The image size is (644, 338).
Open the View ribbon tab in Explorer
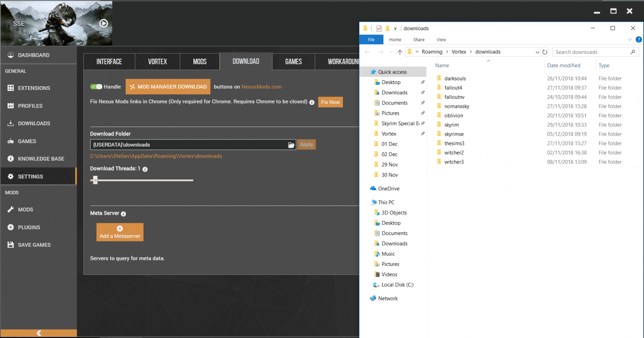coord(441,40)
